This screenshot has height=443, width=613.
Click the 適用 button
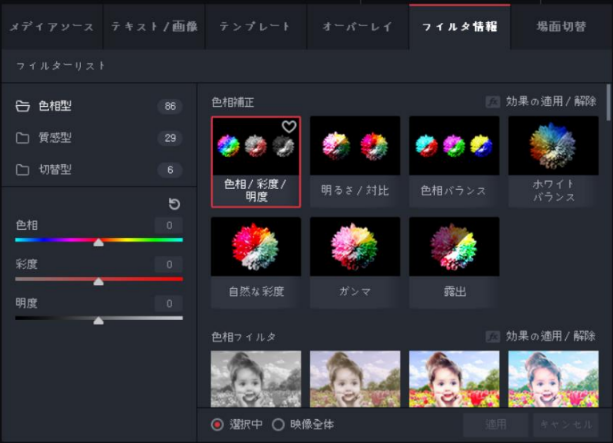[496, 425]
